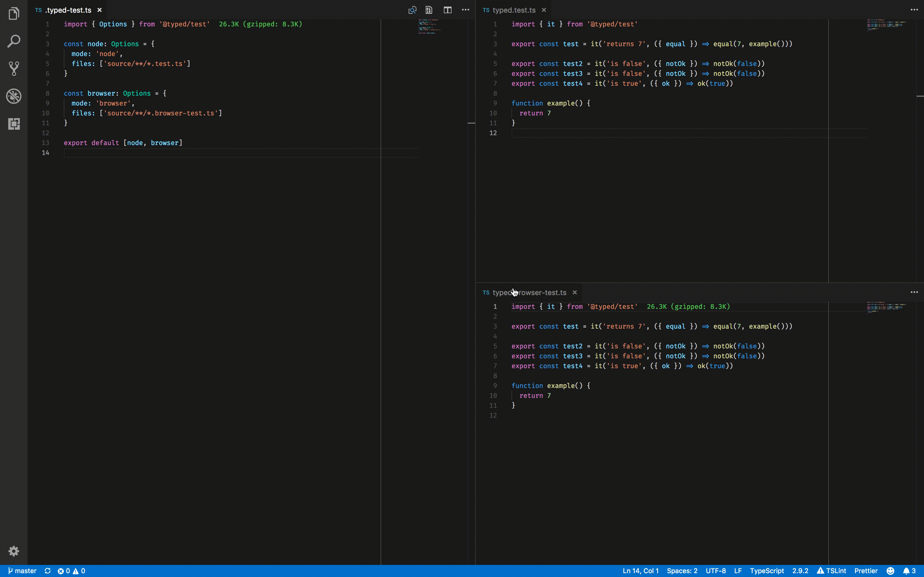Open the Search view in activity bar

coord(14,41)
